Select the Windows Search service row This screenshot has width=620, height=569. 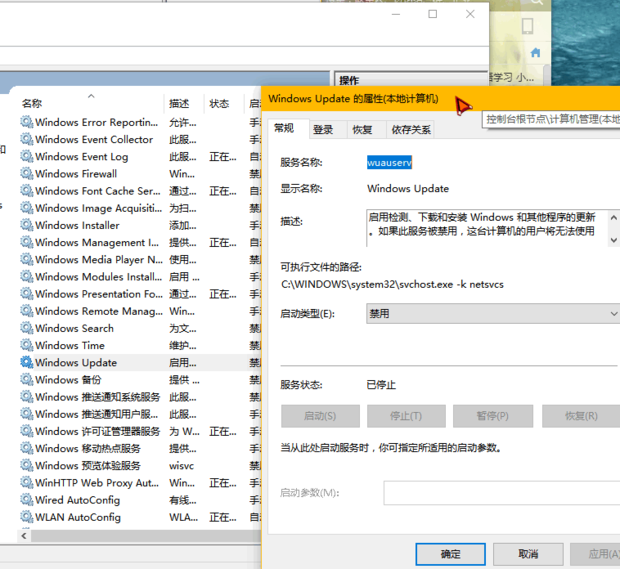(140, 328)
